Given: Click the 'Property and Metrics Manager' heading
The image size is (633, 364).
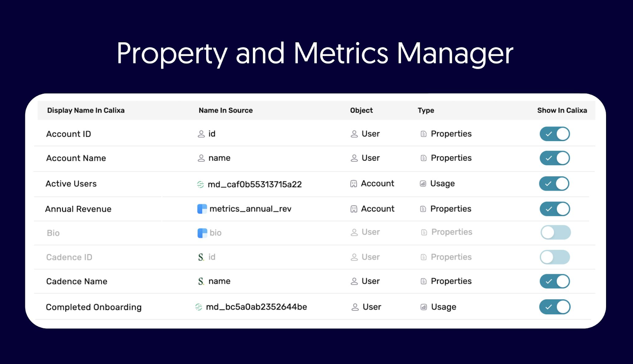Looking at the screenshot, I should coord(315,54).
